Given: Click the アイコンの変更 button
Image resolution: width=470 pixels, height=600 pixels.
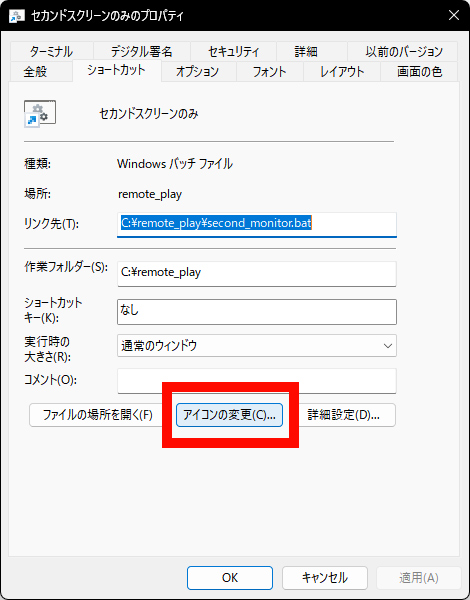Looking at the screenshot, I should (229, 415).
